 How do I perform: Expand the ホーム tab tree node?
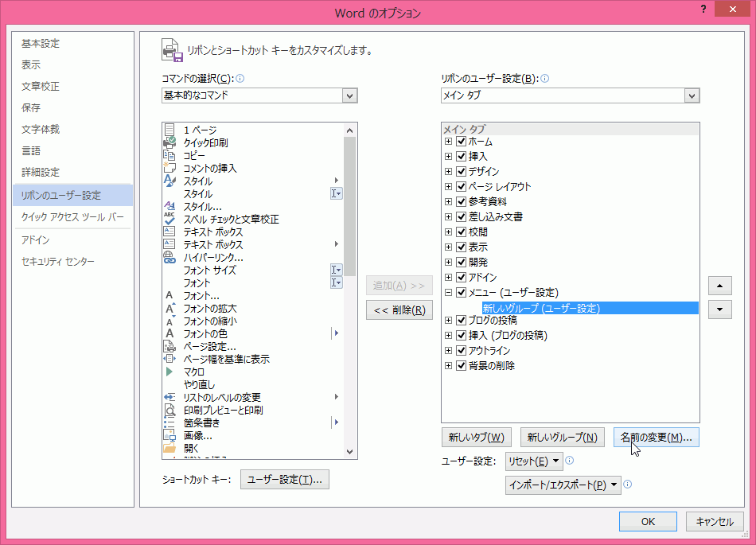tap(448, 141)
